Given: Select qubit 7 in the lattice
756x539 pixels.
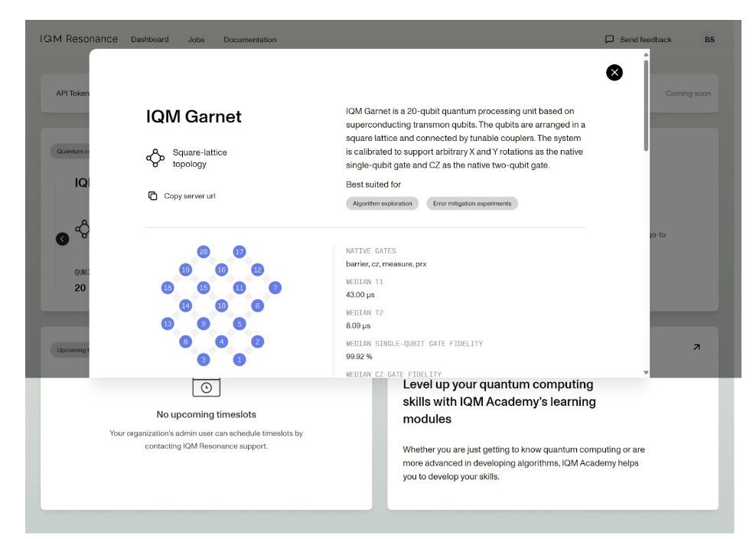Looking at the screenshot, I should [275, 288].
